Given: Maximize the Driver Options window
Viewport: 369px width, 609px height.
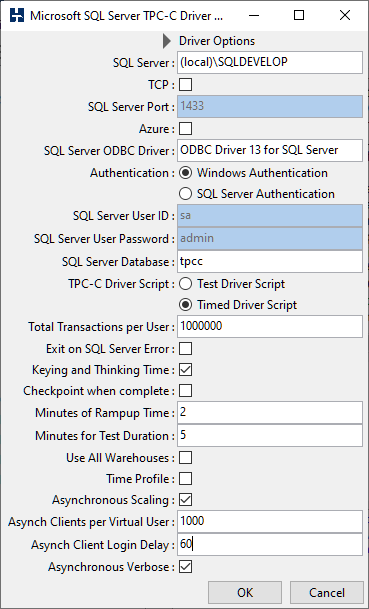Looking at the screenshot, I should 299,16.
